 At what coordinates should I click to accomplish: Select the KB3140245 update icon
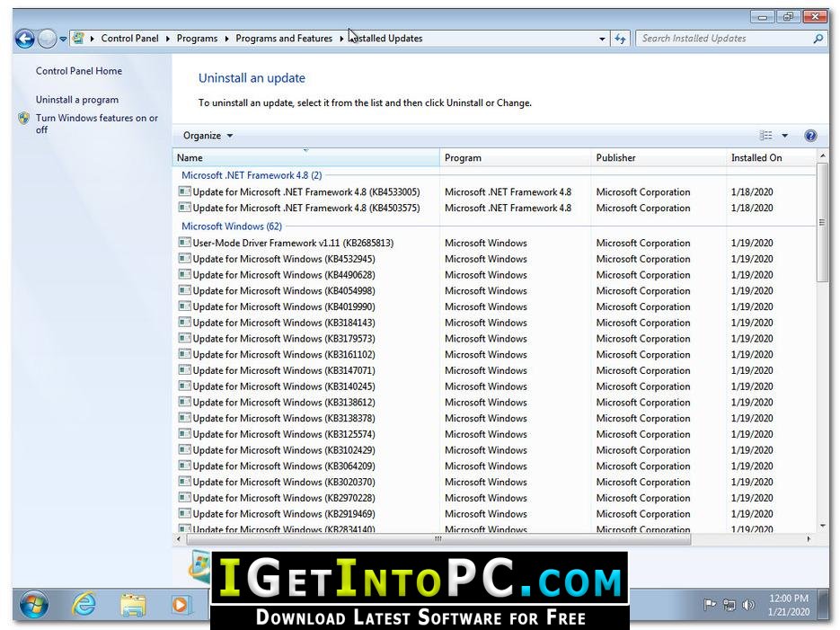[184, 386]
